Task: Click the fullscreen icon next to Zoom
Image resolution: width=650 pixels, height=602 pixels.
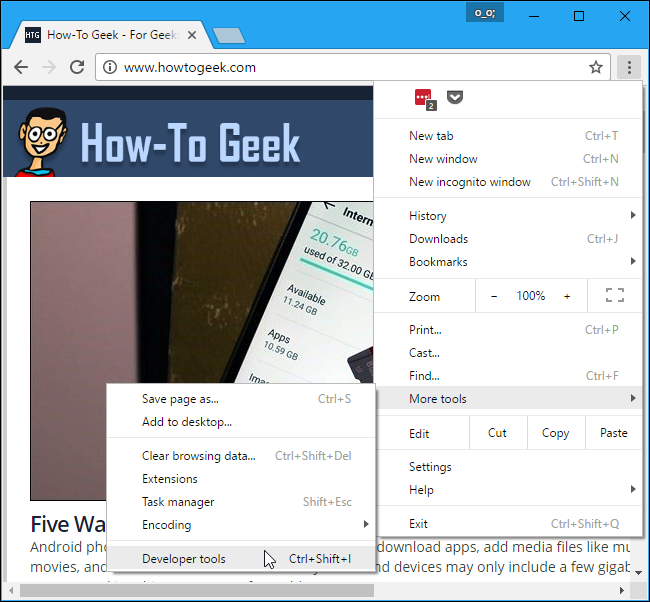Action: pyautogui.click(x=615, y=295)
